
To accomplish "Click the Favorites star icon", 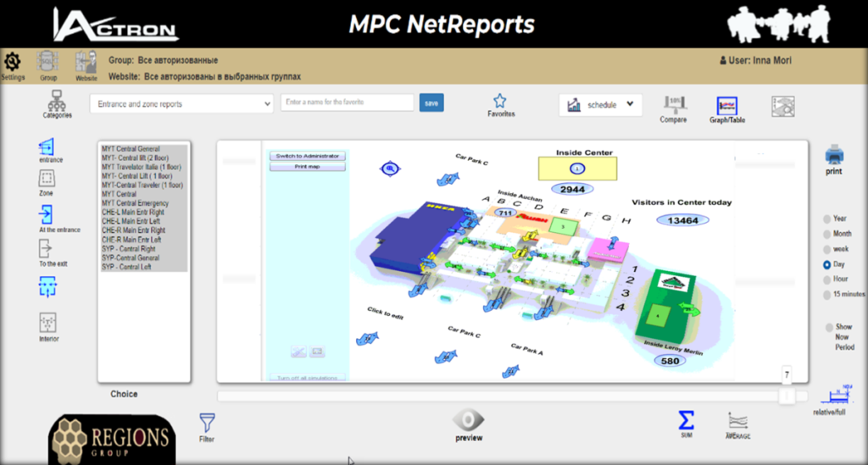I will pos(500,101).
